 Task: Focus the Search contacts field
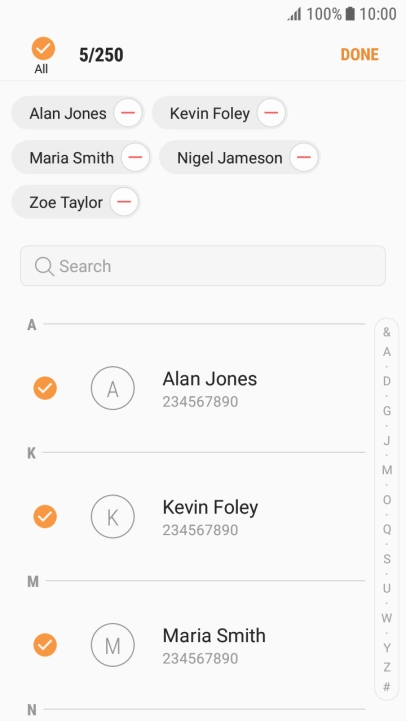tap(203, 266)
